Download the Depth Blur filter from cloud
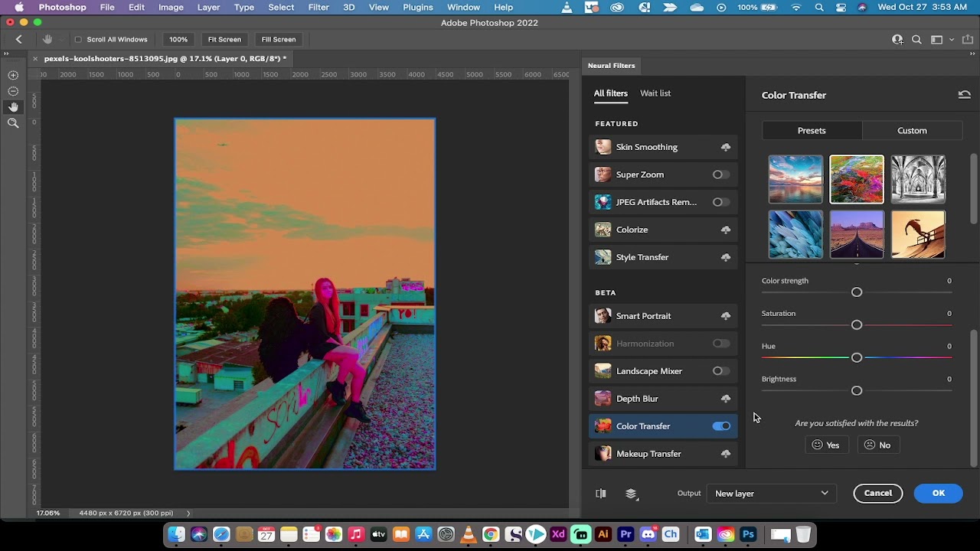This screenshot has width=980, height=551. pos(725,399)
